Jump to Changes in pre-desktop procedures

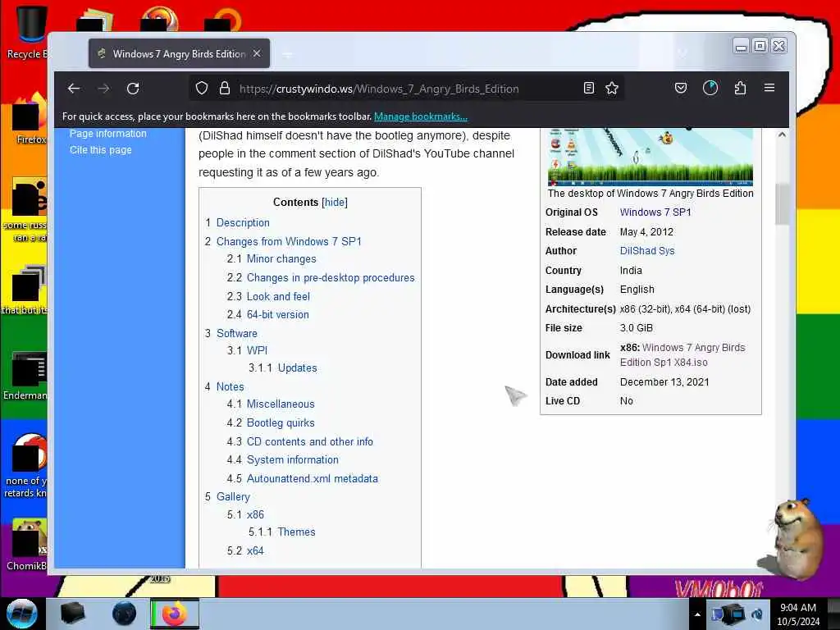pos(331,277)
